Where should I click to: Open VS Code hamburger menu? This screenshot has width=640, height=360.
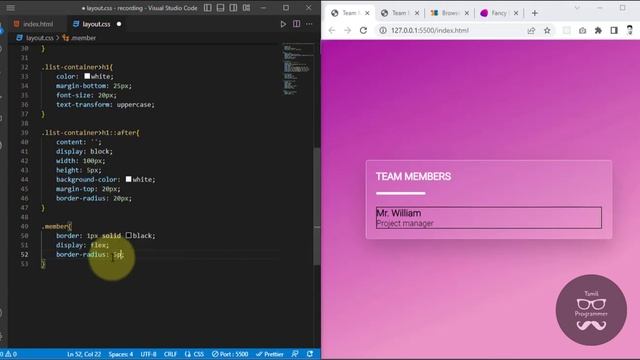tap(11, 8)
